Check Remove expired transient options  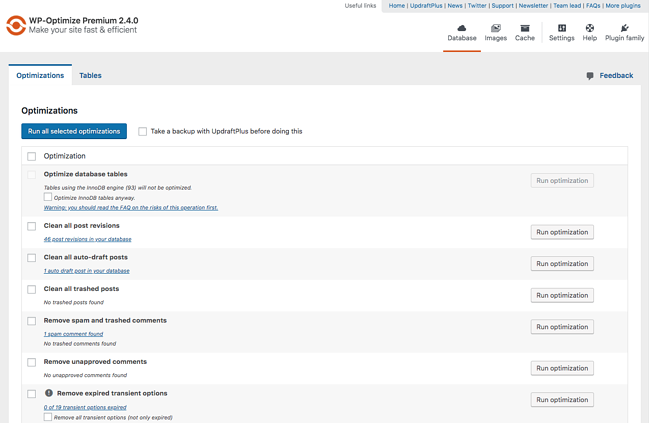31,394
